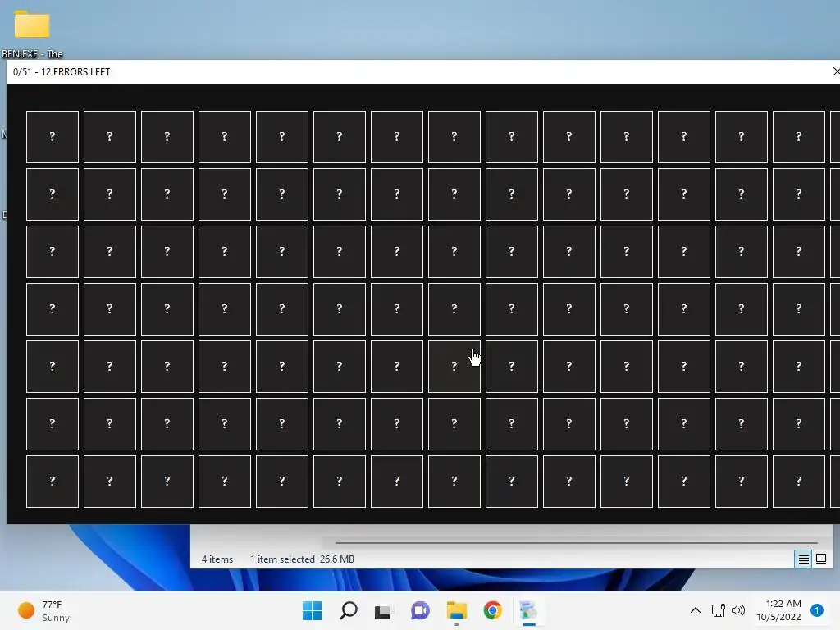The width and height of the screenshot is (840, 630).
Task: Flip the first tile in the top row
Action: coord(52,137)
